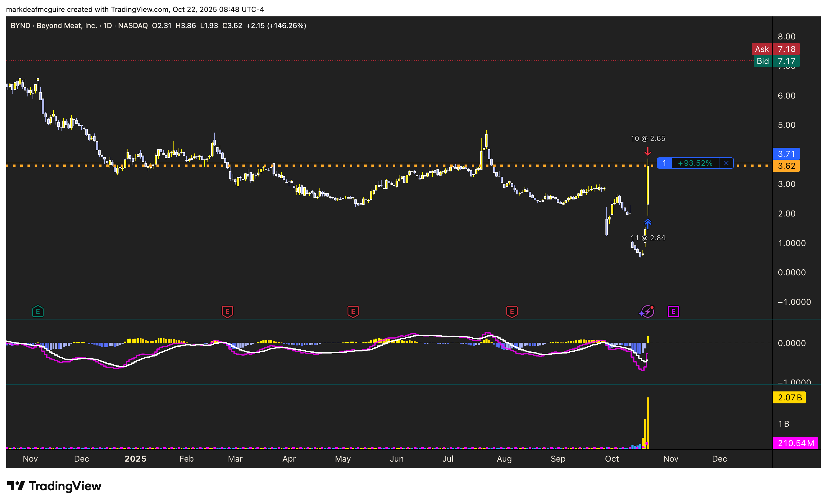Click the +93.52% position profit label
This screenshot has height=504, width=827.
click(695, 163)
